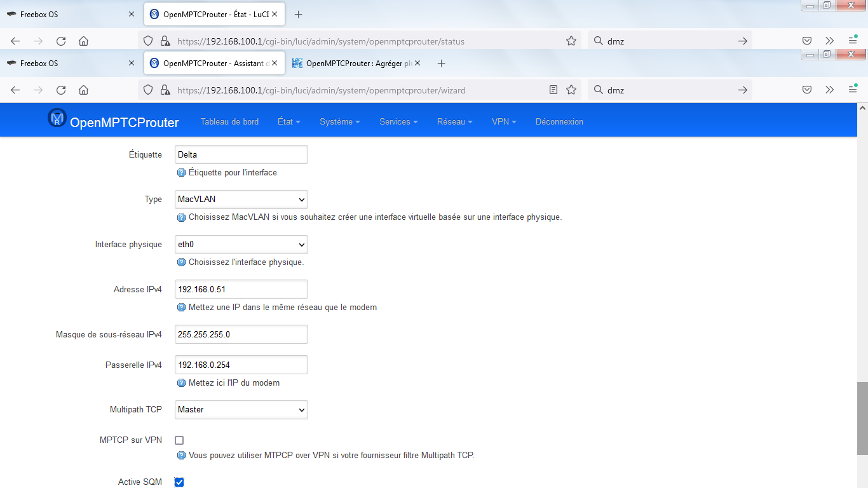Open the Type dropdown set to MacVLAN

pos(241,200)
